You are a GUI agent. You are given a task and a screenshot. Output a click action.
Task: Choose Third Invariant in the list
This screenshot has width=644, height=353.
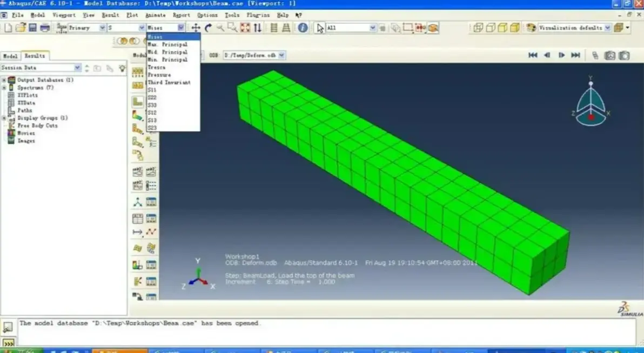pyautogui.click(x=173, y=82)
